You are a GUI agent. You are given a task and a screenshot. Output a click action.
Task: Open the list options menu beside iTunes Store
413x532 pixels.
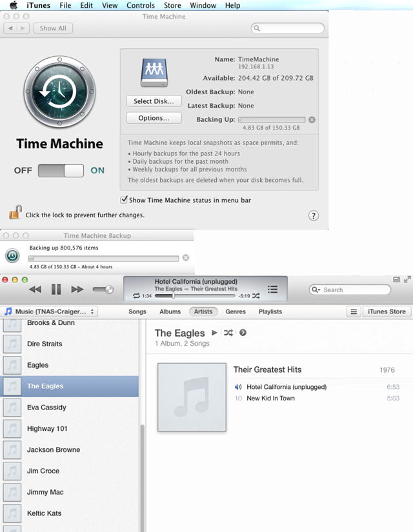click(x=354, y=311)
